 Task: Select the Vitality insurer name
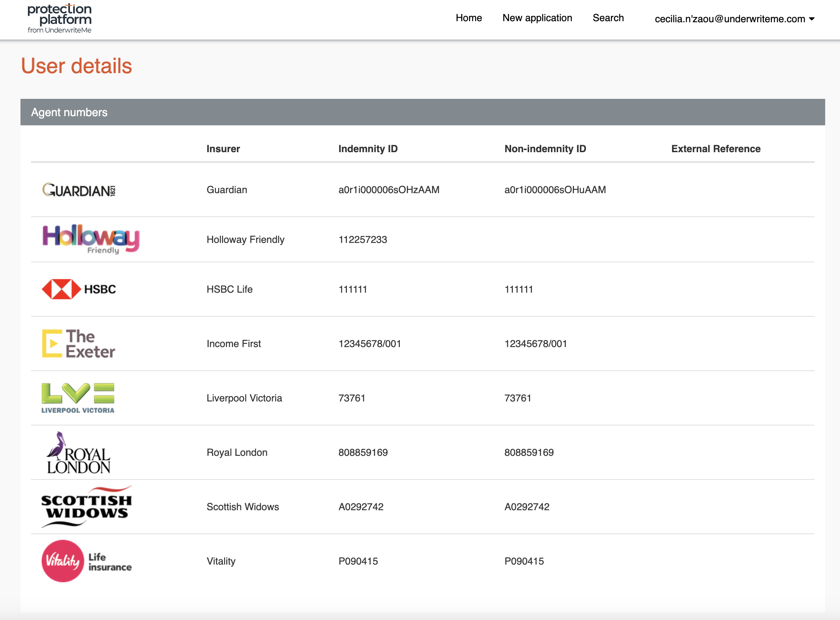tap(221, 561)
